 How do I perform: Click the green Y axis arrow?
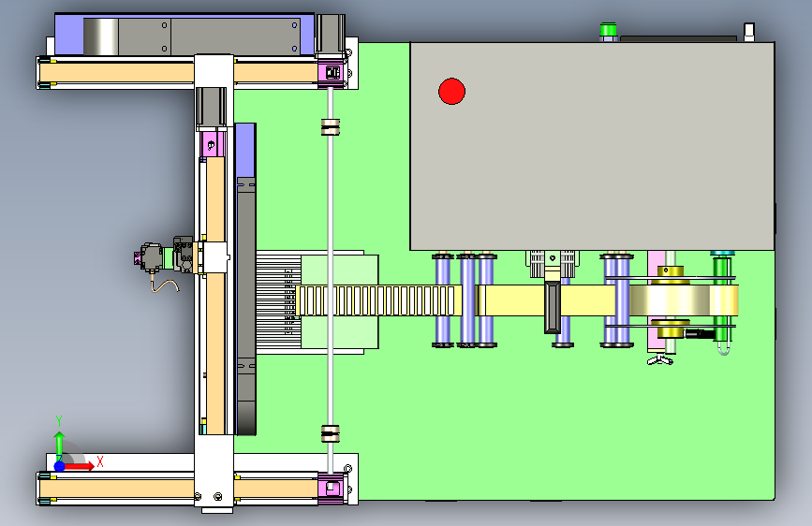(x=60, y=445)
